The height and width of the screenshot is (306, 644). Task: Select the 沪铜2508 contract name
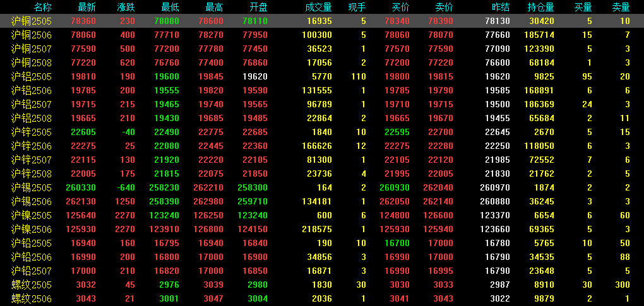[31, 62]
